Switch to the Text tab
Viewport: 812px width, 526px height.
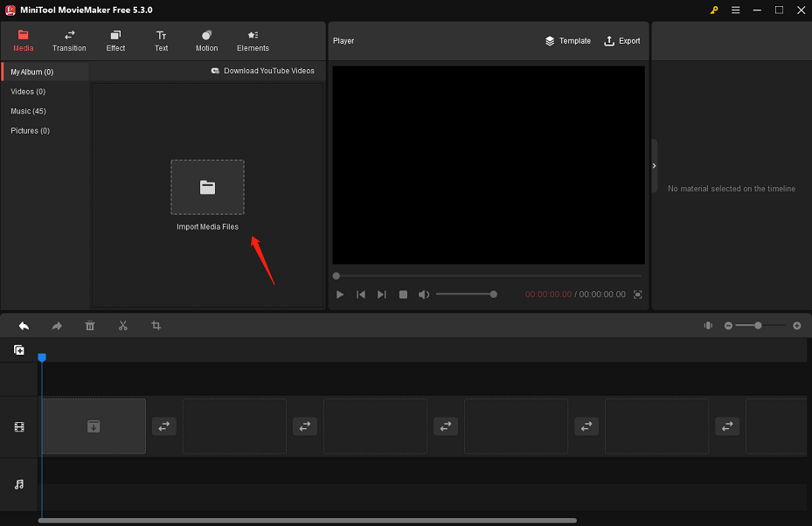(x=161, y=41)
